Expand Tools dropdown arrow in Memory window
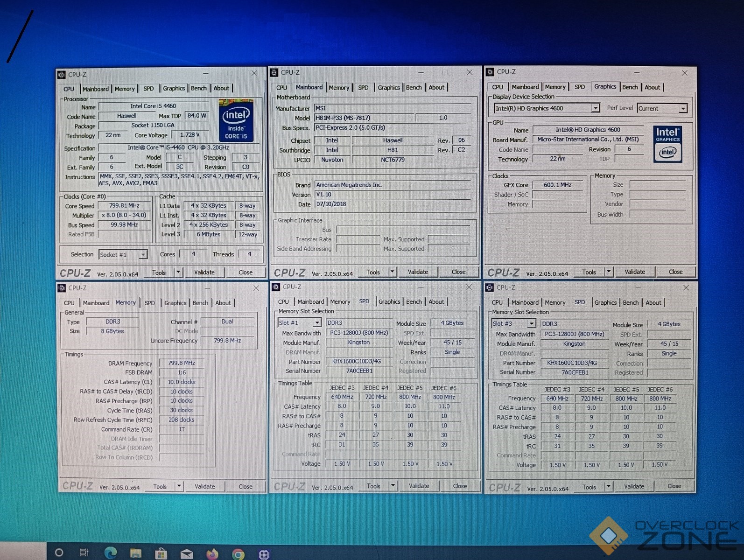 [x=179, y=486]
